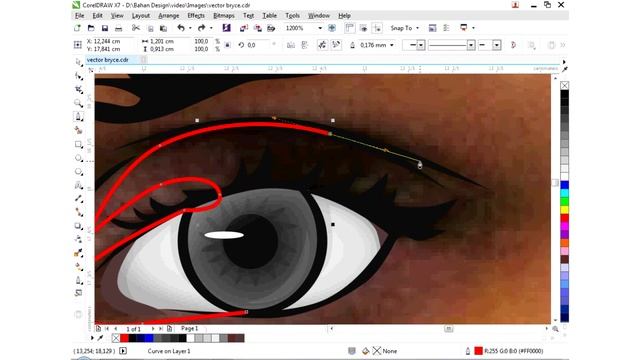Open the outline width 0,176 mm dropdown
This screenshot has height=360, width=640.
coord(392,45)
